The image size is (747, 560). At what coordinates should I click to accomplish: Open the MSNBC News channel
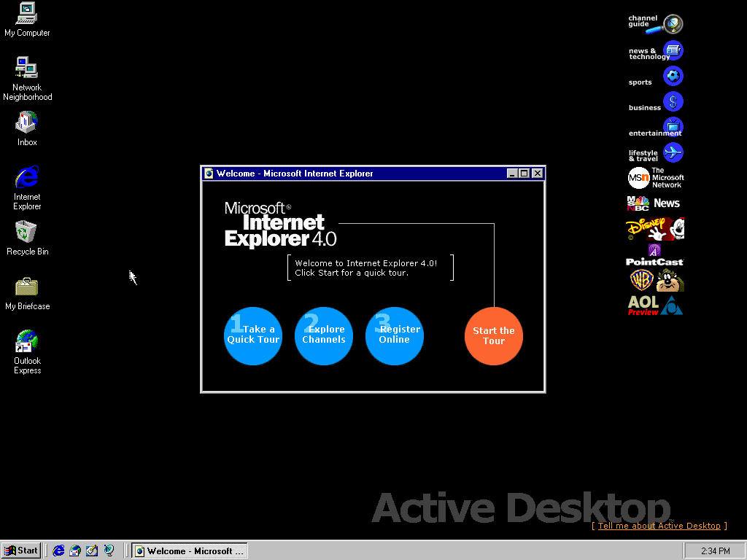pyautogui.click(x=654, y=203)
